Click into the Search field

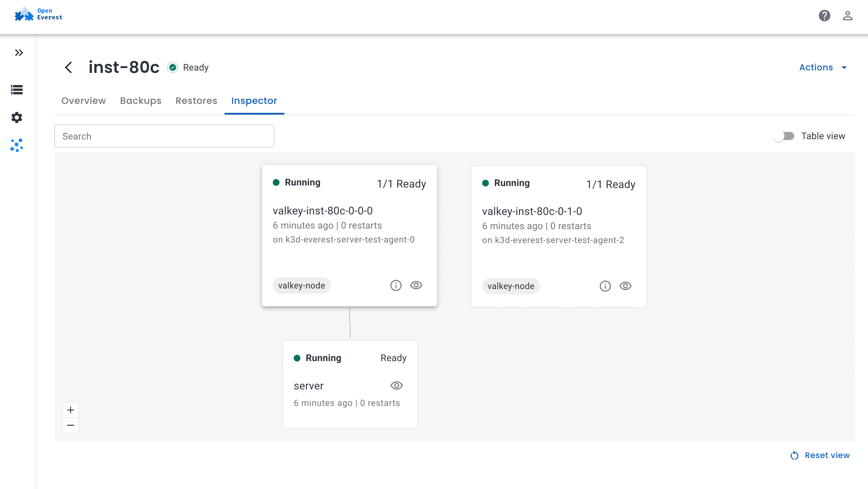(164, 136)
